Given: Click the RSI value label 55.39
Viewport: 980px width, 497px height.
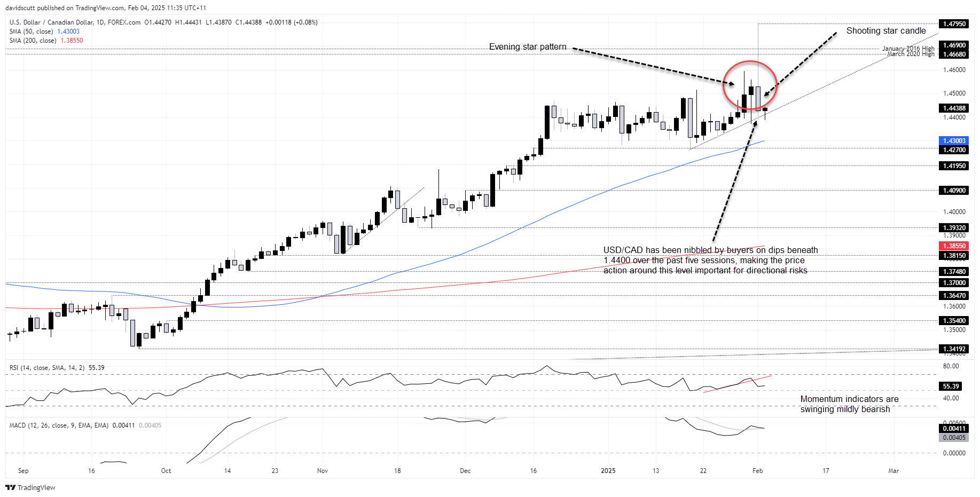Looking at the screenshot, I should pos(951,386).
